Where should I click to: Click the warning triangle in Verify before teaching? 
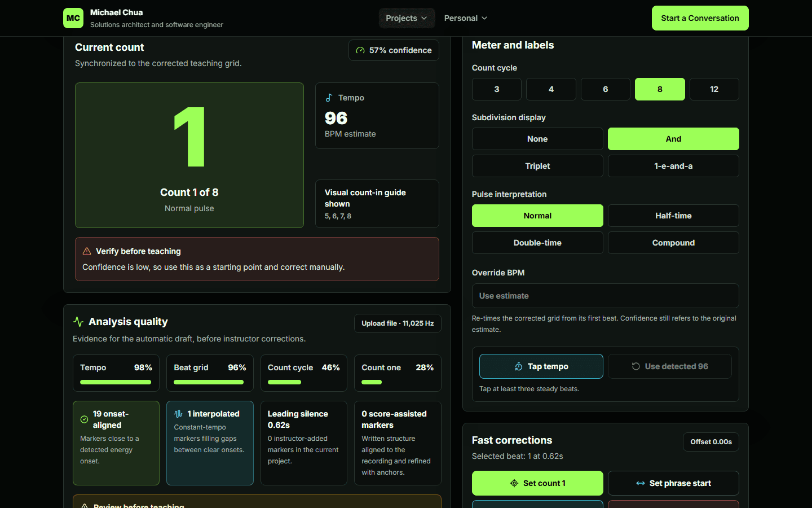(x=87, y=251)
